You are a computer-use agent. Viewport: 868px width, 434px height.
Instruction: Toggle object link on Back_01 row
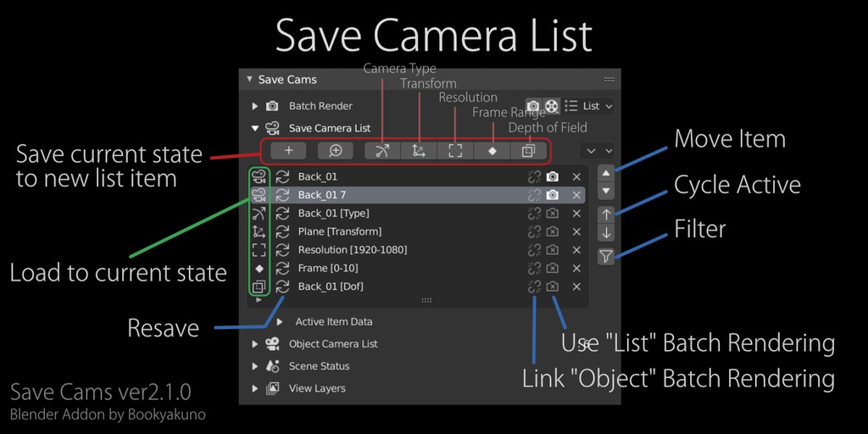[x=534, y=176]
